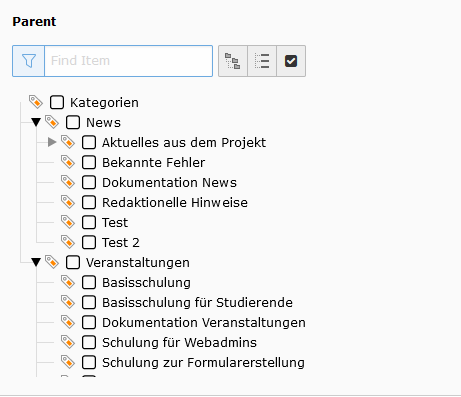Image resolution: width=461 pixels, height=397 pixels.
Task: Click tag icon next to Schulung für Webadmins
Action: [68, 342]
